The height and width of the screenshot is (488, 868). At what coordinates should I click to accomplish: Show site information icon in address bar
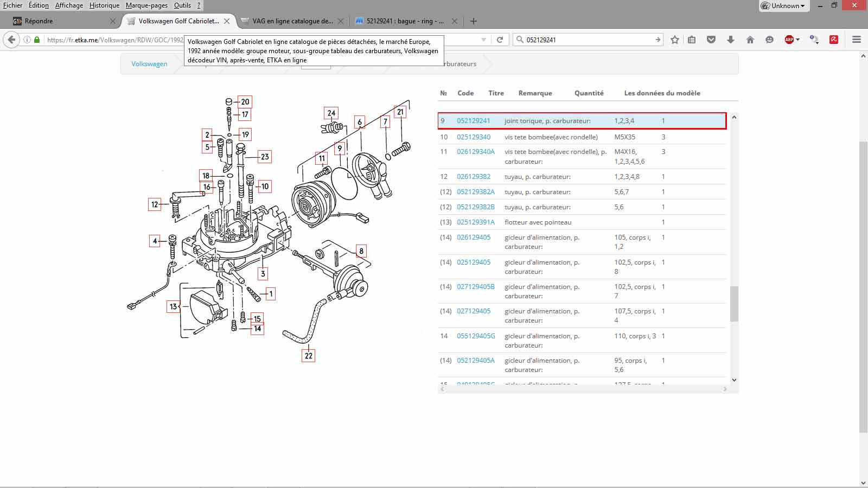pos(27,40)
